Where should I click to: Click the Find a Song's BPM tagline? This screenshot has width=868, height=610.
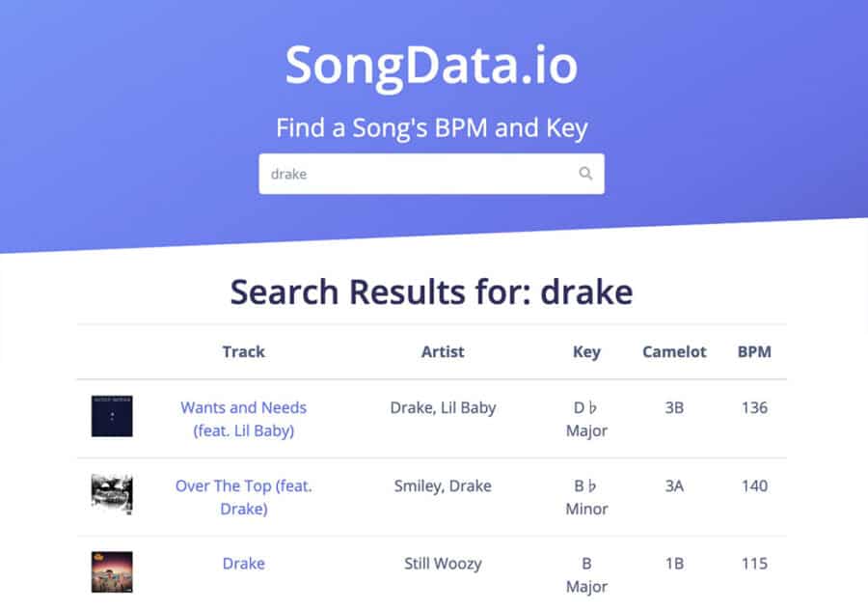coord(433,126)
